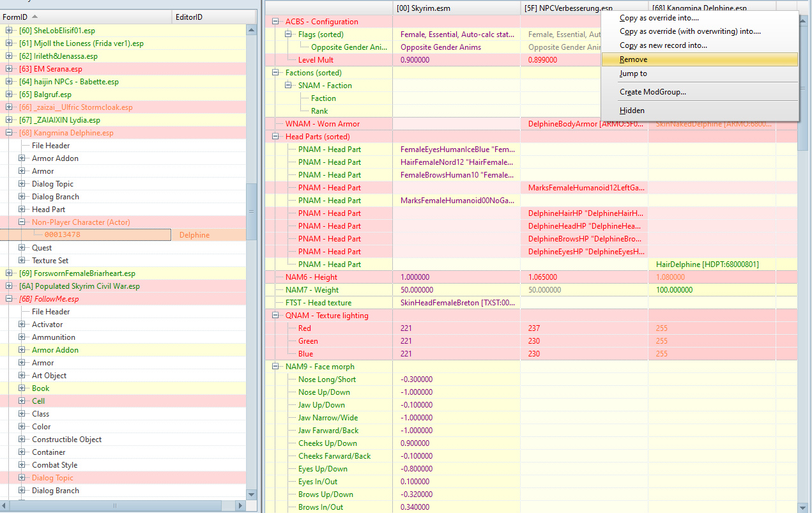The image size is (812, 513).
Task: Choose Create ModGroup menu option
Action: pos(652,92)
